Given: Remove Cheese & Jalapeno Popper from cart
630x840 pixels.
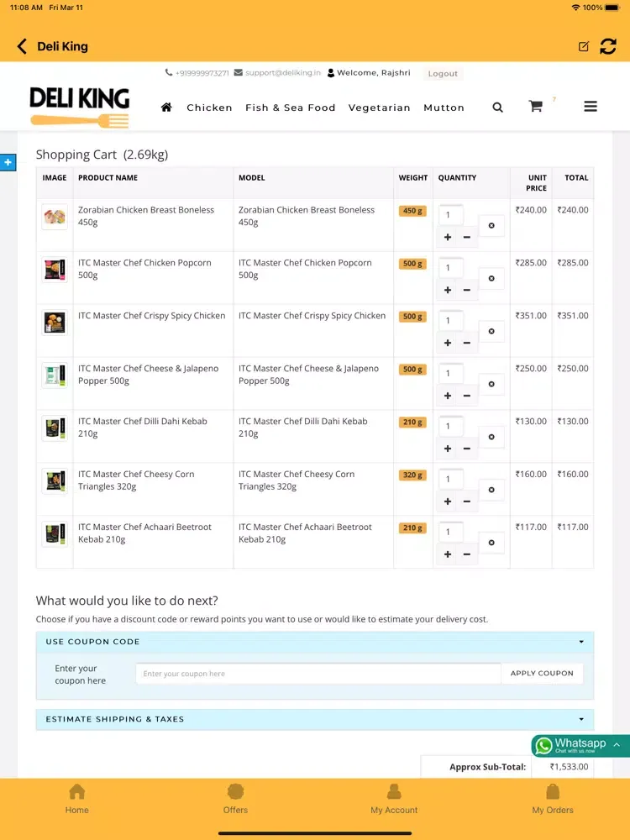Looking at the screenshot, I should tap(491, 384).
